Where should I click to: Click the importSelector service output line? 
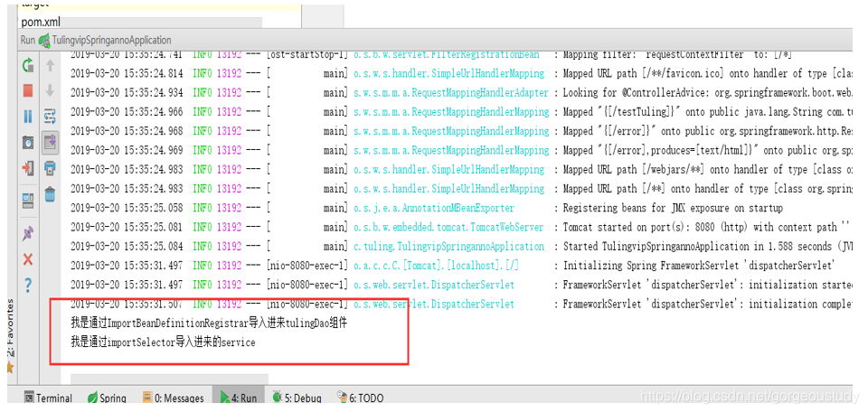(164, 343)
